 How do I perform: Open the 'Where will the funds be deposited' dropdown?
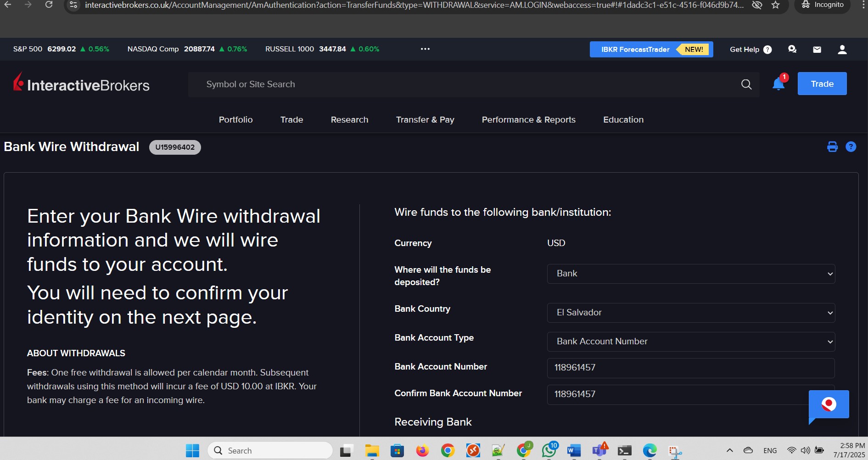pyautogui.click(x=691, y=274)
